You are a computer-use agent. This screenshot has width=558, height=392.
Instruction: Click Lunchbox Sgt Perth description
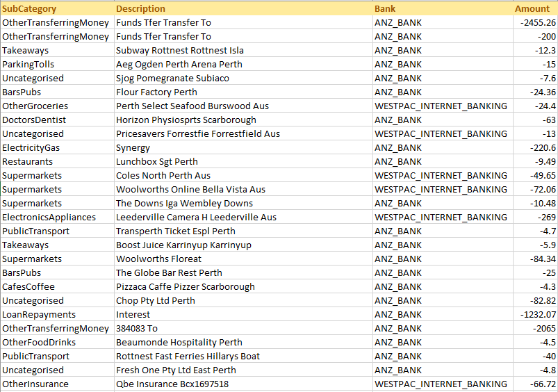(x=243, y=161)
